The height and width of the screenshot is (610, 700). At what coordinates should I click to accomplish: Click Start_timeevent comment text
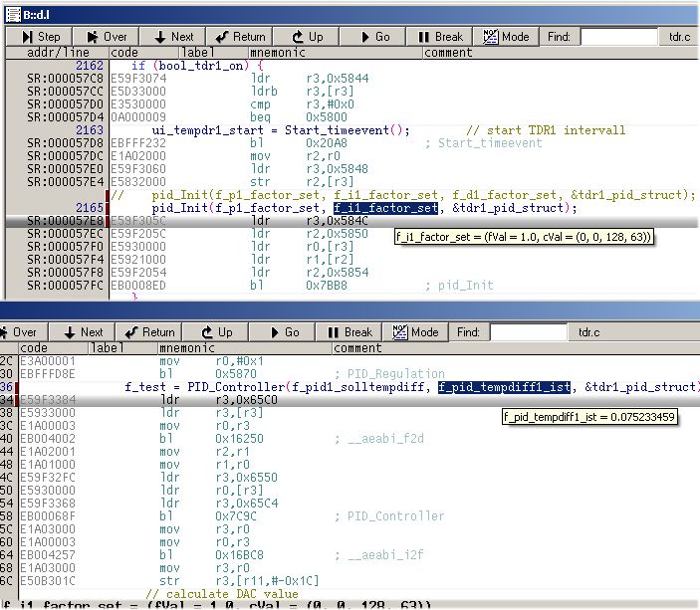click(x=490, y=143)
